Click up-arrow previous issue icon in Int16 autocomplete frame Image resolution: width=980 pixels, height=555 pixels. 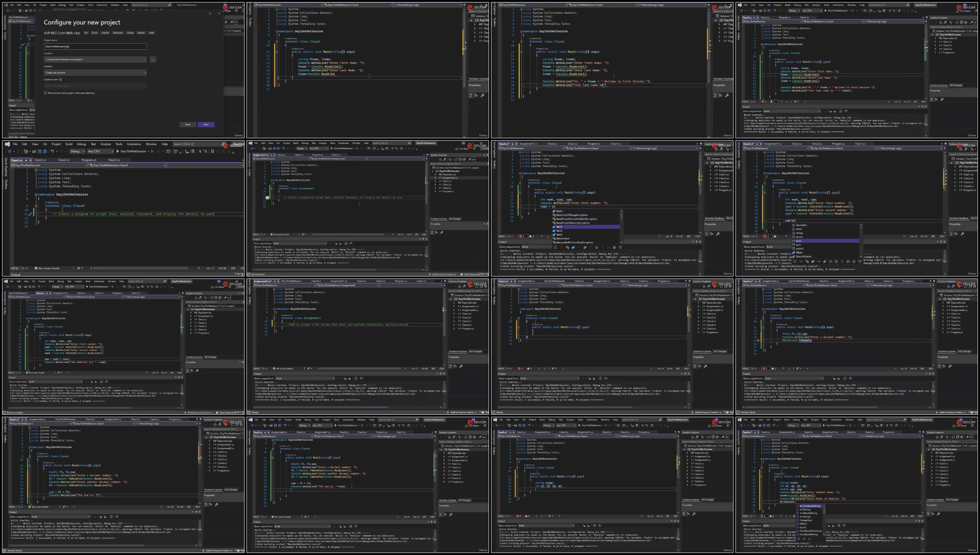[542, 236]
